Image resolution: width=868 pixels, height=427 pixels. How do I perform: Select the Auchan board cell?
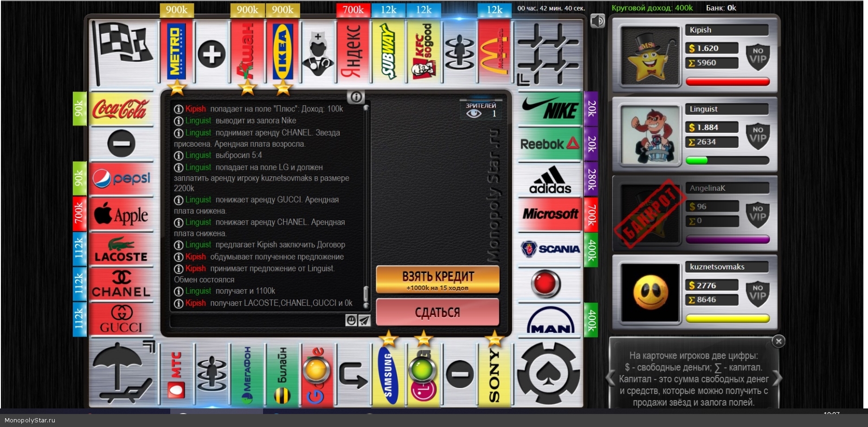(247, 53)
